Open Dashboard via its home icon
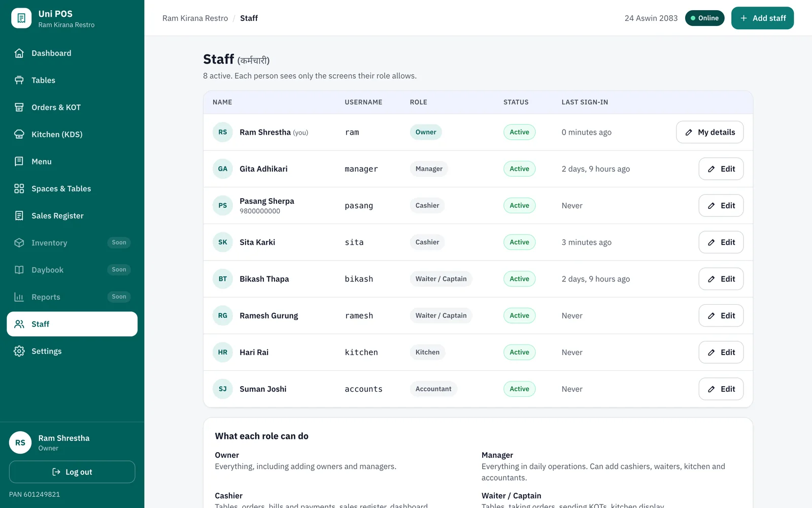Image resolution: width=812 pixels, height=508 pixels. [x=19, y=53]
